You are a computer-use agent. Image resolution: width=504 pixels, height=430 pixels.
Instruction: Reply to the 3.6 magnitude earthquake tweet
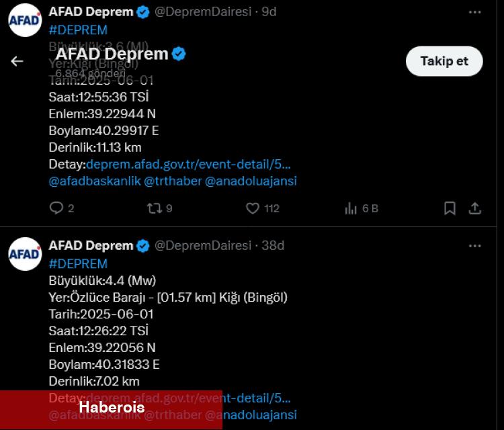tap(56, 208)
